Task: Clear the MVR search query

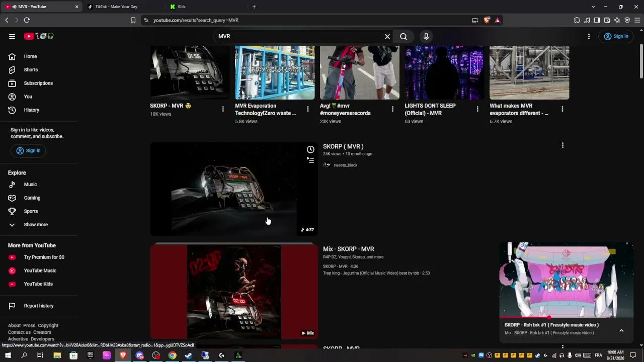Action: point(387,36)
